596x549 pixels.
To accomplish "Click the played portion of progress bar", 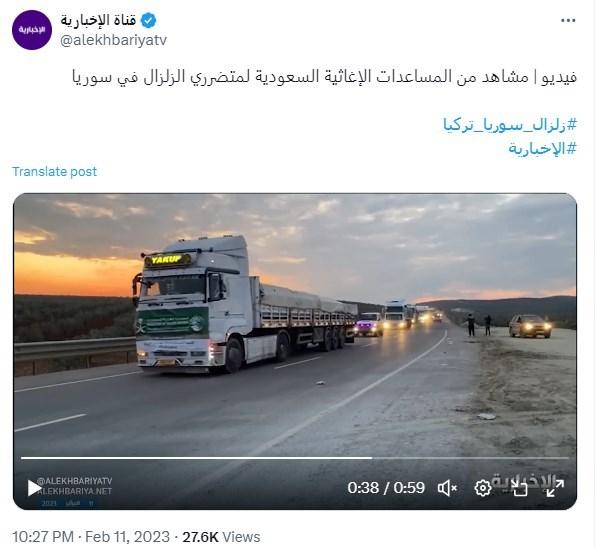I will point(196,458).
